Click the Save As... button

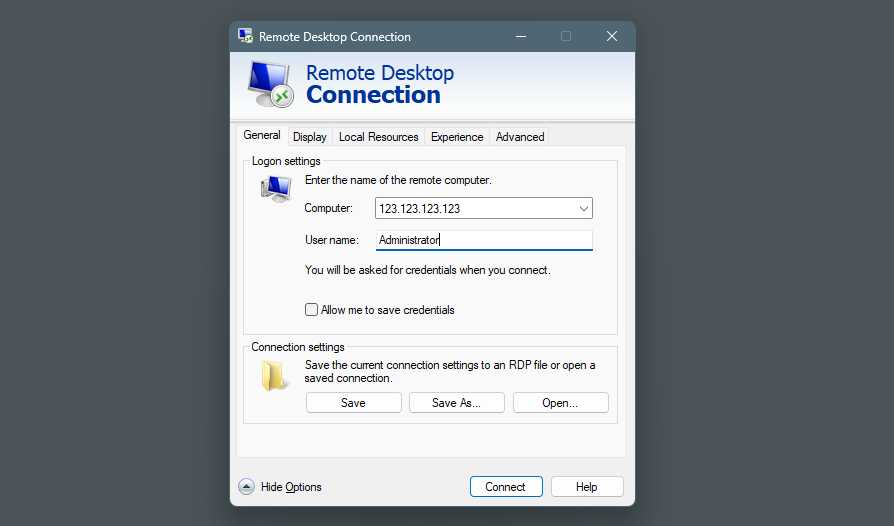456,403
